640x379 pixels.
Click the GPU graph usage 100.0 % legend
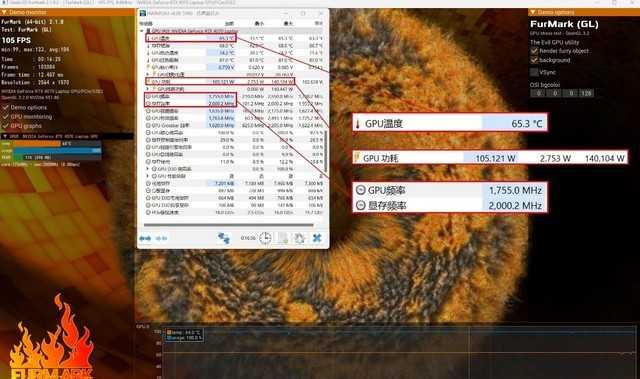pos(184,338)
